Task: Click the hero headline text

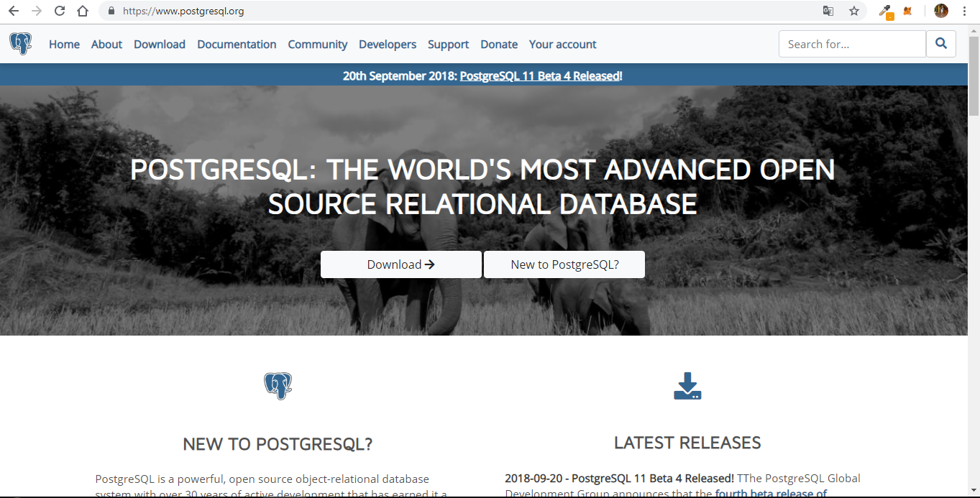Action: 482,187
